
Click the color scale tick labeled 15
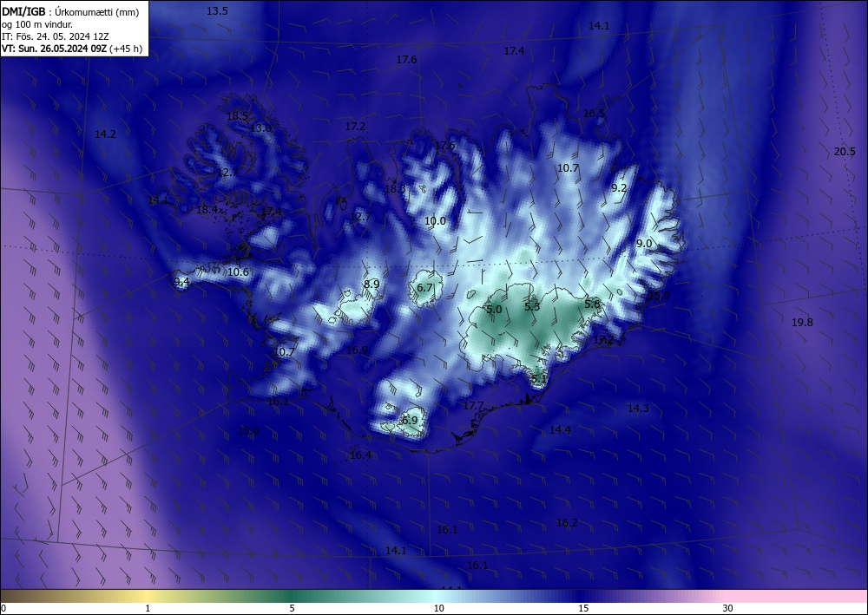pyautogui.click(x=583, y=609)
